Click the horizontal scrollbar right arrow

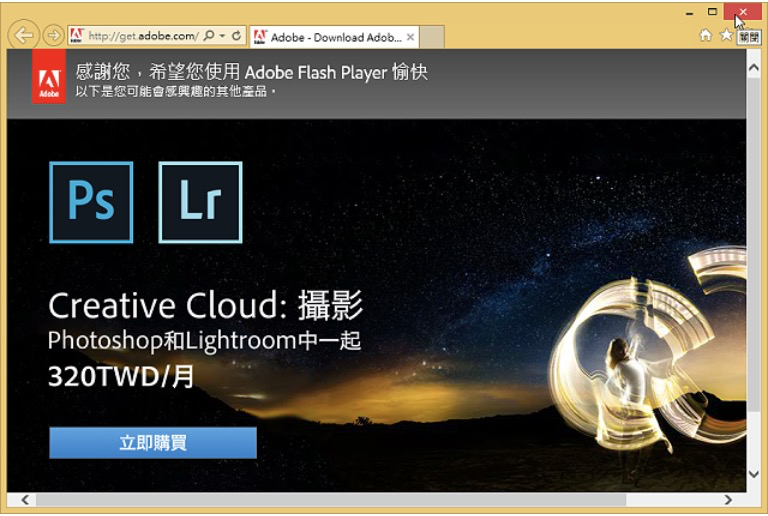tap(728, 500)
